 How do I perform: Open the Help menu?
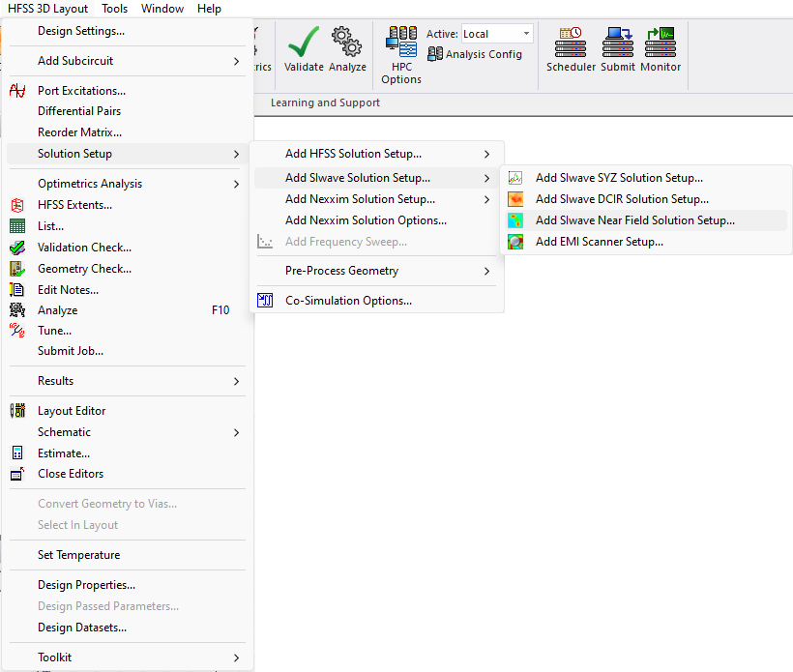(x=209, y=8)
